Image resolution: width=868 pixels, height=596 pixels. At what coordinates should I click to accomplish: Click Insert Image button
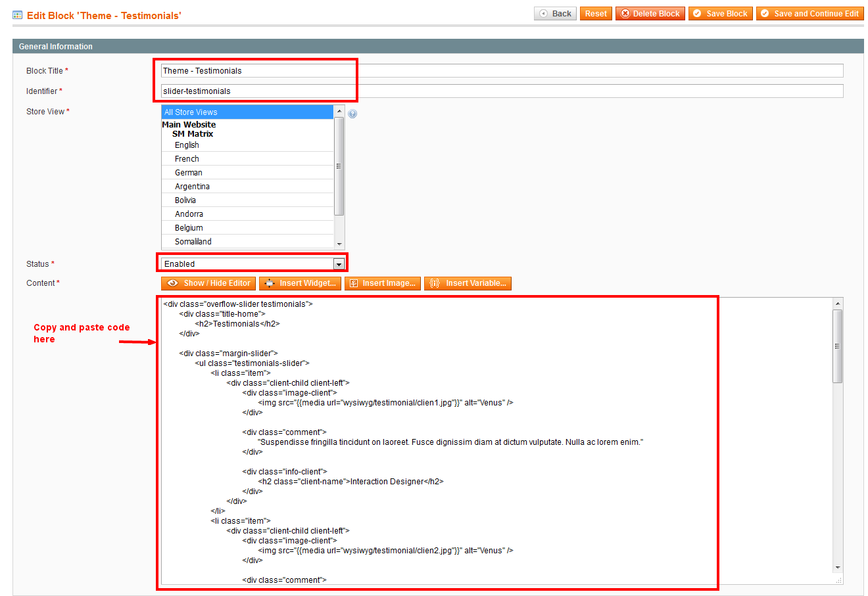(383, 283)
